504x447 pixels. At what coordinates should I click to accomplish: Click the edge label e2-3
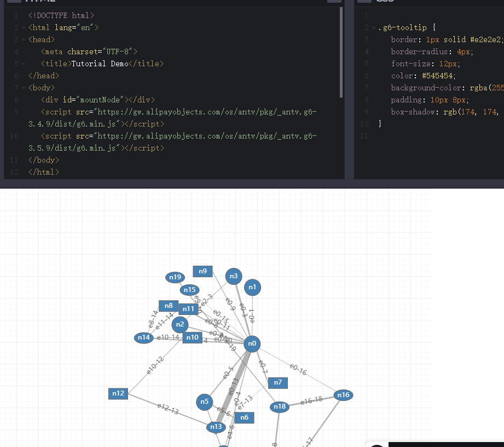(207, 300)
